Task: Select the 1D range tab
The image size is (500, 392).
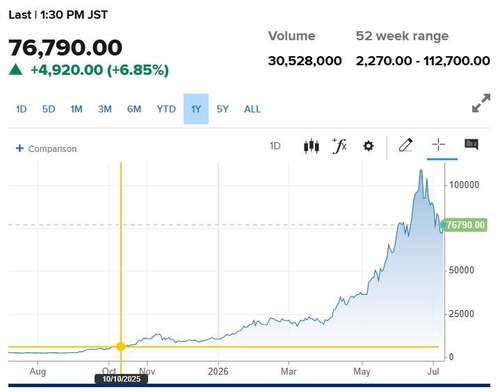Action: coord(21,109)
